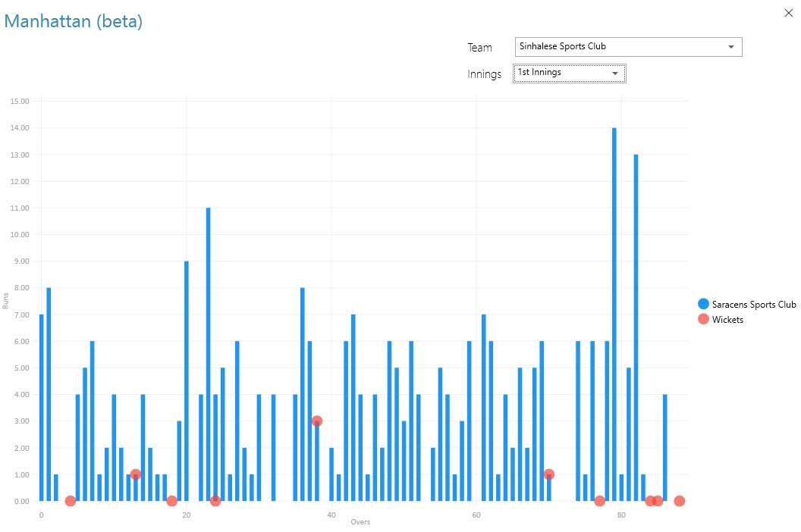Select the wicket marker at 3 runs

317,421
